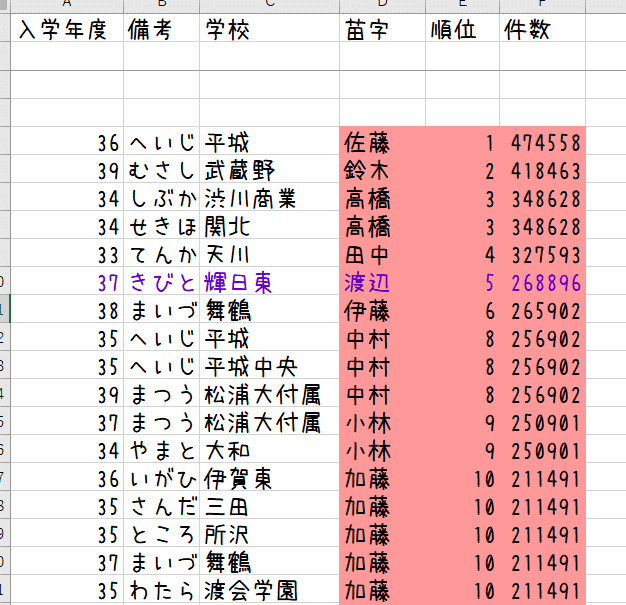The height and width of the screenshot is (605, 626).
Task: Click 中村 in the 平城中央 row
Action: pyautogui.click(x=382, y=365)
